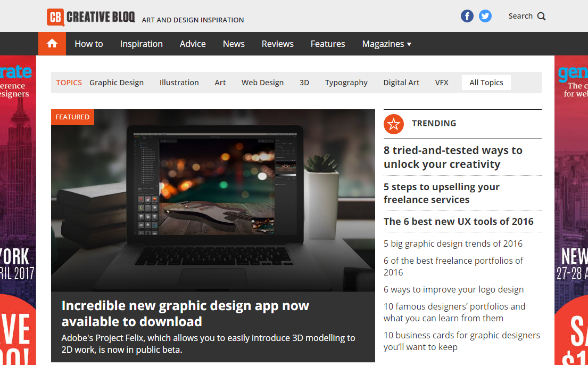Select the Graphic Design topic

117,83
